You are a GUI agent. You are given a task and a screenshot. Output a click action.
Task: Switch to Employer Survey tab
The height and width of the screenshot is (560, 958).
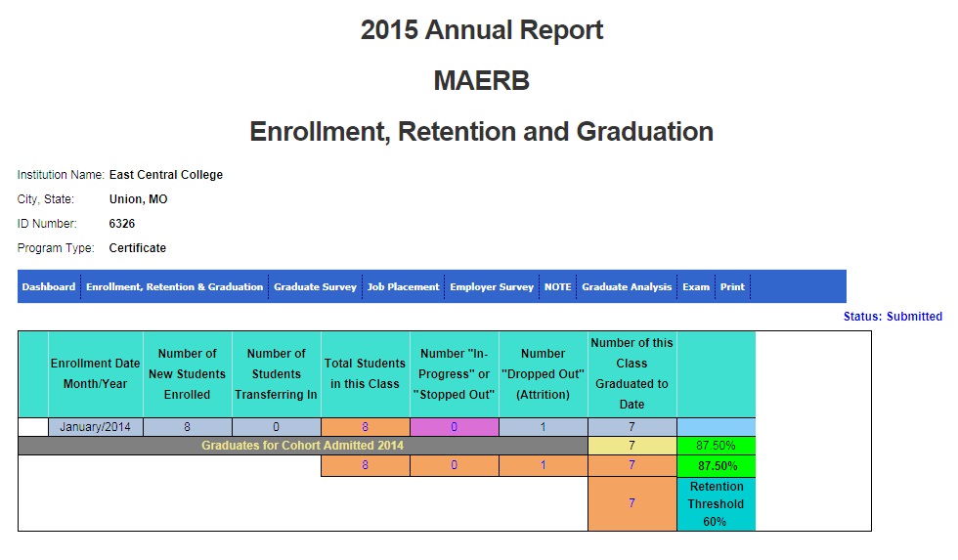click(492, 286)
